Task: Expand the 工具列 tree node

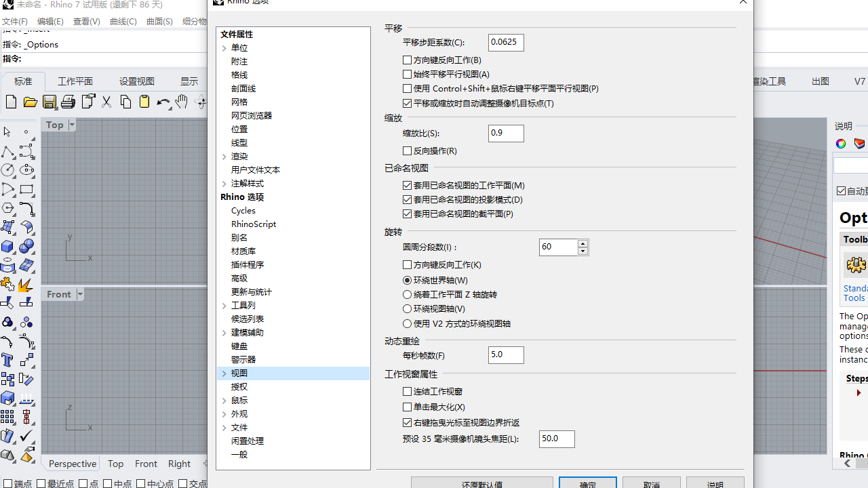Action: click(x=224, y=306)
